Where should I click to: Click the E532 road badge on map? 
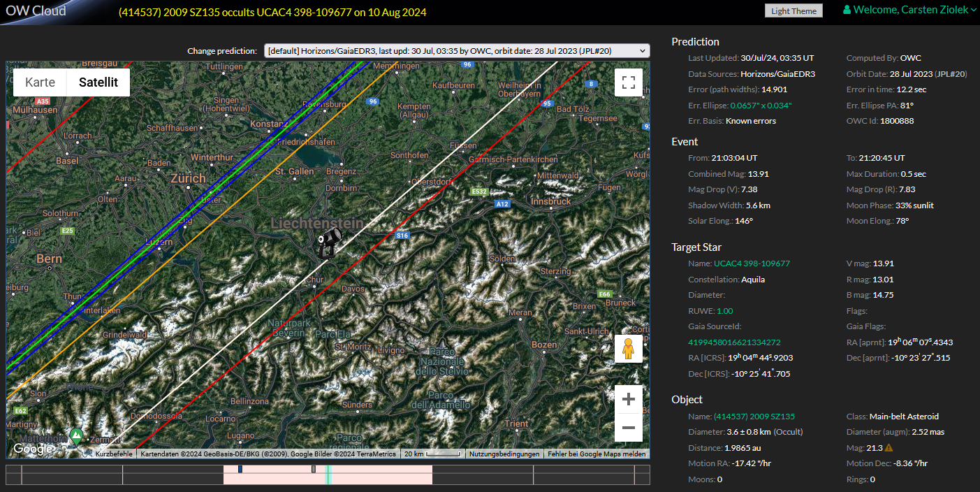pyautogui.click(x=479, y=191)
